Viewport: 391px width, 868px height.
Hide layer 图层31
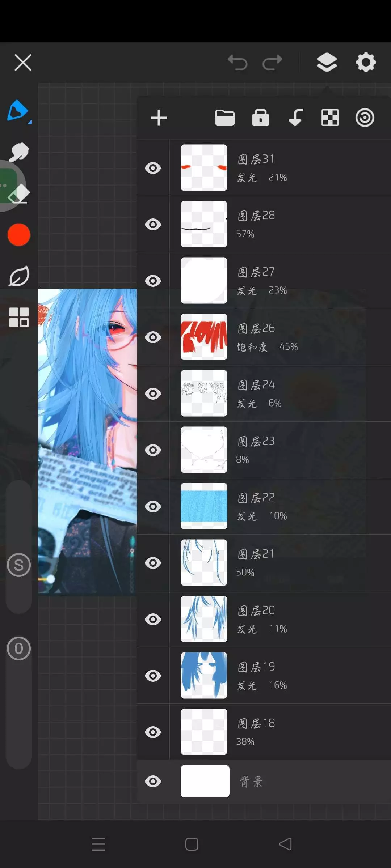(153, 168)
